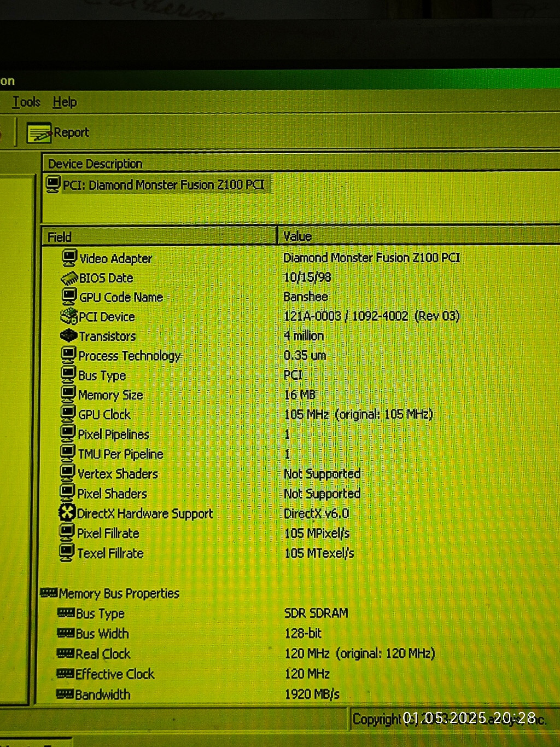Click the monitor icon beside PCI: Diamond Monster Fusion
Viewport: 560px width, 747px height.
pos(53,184)
